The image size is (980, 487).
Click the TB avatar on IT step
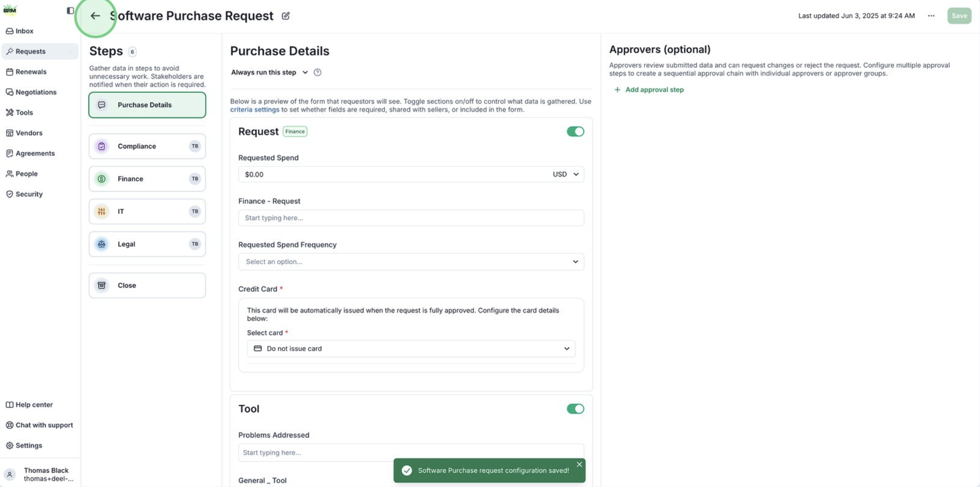pyautogui.click(x=195, y=211)
